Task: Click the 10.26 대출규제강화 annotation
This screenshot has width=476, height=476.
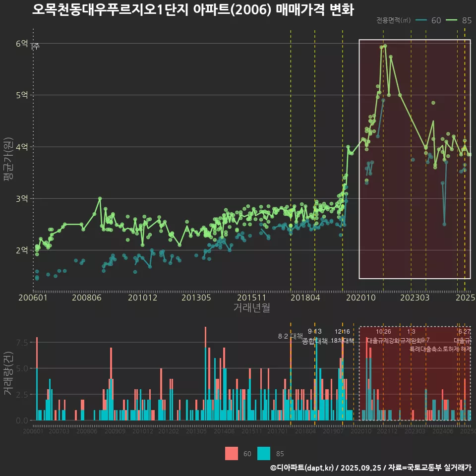Action: point(383,336)
